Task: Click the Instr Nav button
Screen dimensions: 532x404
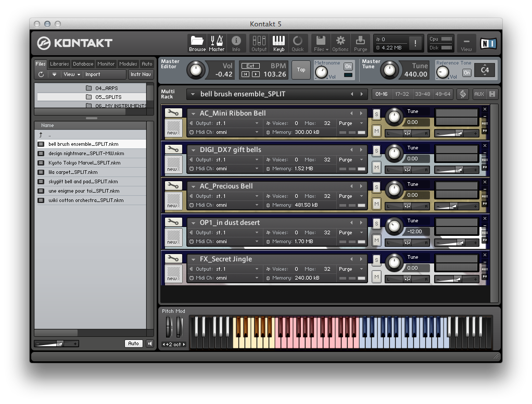Action: tap(141, 74)
